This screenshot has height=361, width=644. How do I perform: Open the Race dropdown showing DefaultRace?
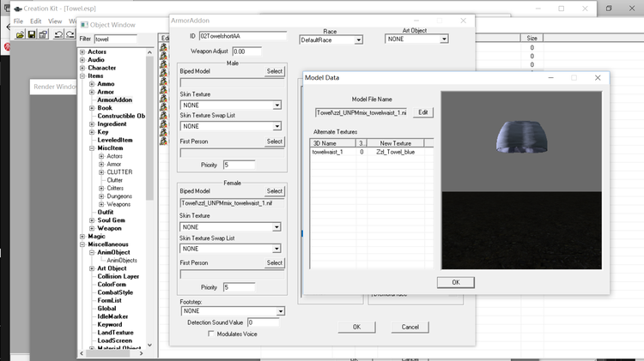[359, 40]
